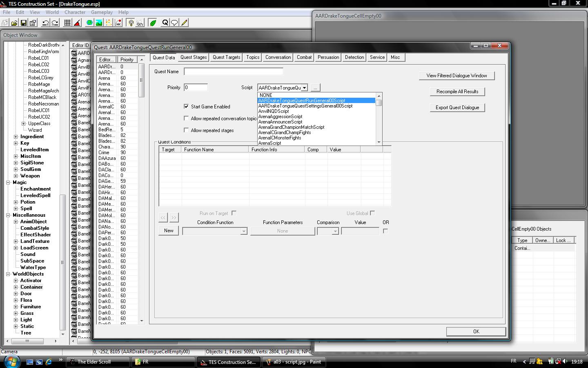Open the World LOD globe icon
The image size is (588, 368).
pos(89,23)
